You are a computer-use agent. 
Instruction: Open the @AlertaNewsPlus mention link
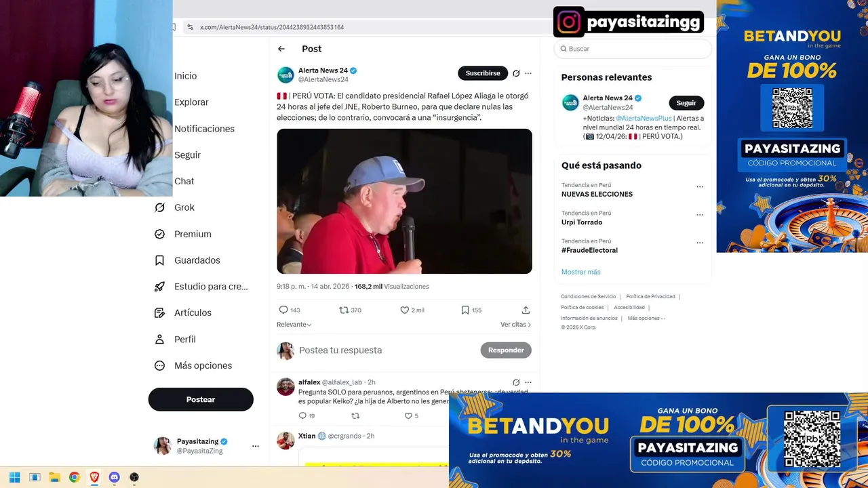click(x=644, y=119)
